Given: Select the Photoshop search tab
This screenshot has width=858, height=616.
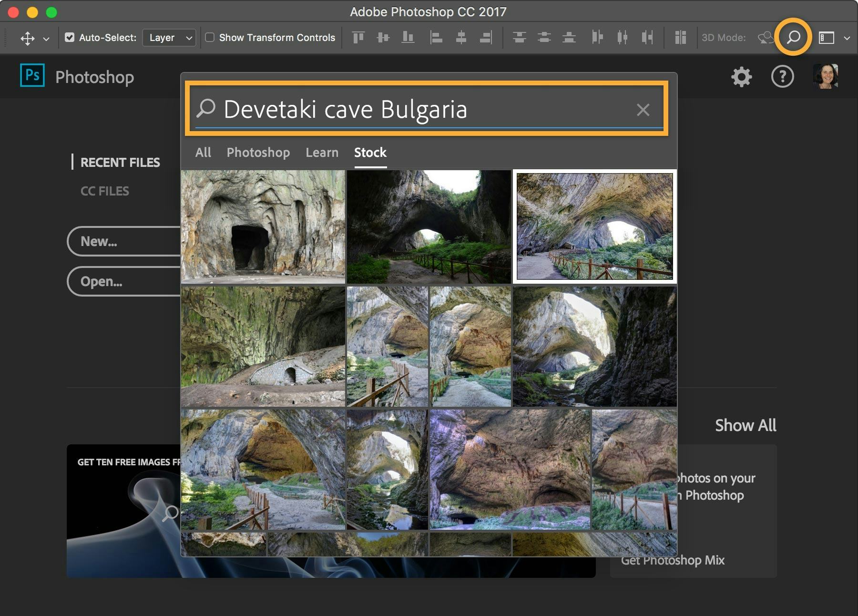Looking at the screenshot, I should point(258,153).
